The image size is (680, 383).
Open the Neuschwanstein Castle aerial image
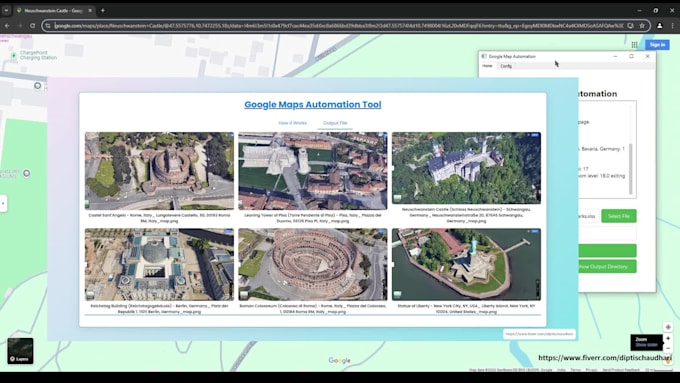(x=466, y=168)
